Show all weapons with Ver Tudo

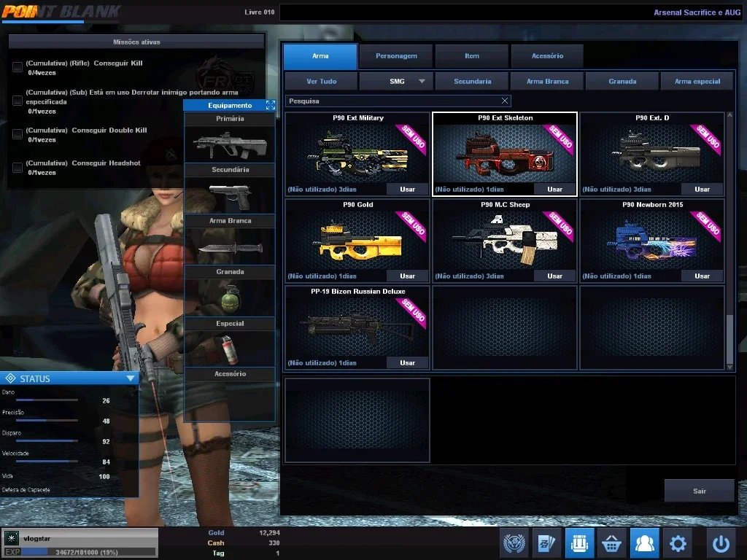click(x=321, y=82)
